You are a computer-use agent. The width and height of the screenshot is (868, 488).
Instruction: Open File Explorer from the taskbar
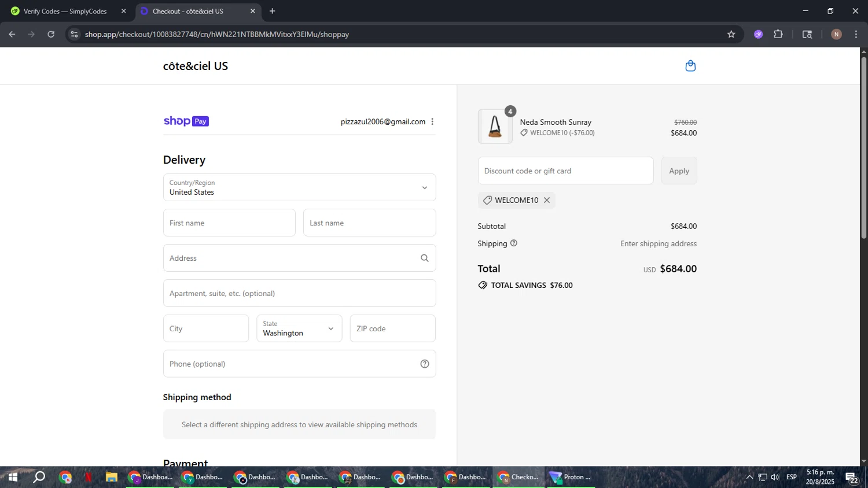pos(112,477)
